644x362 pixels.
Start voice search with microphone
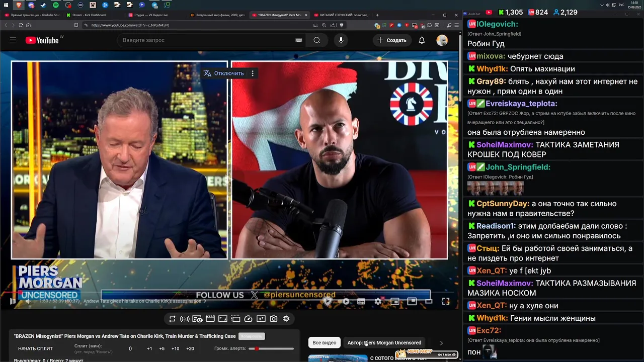tap(341, 40)
